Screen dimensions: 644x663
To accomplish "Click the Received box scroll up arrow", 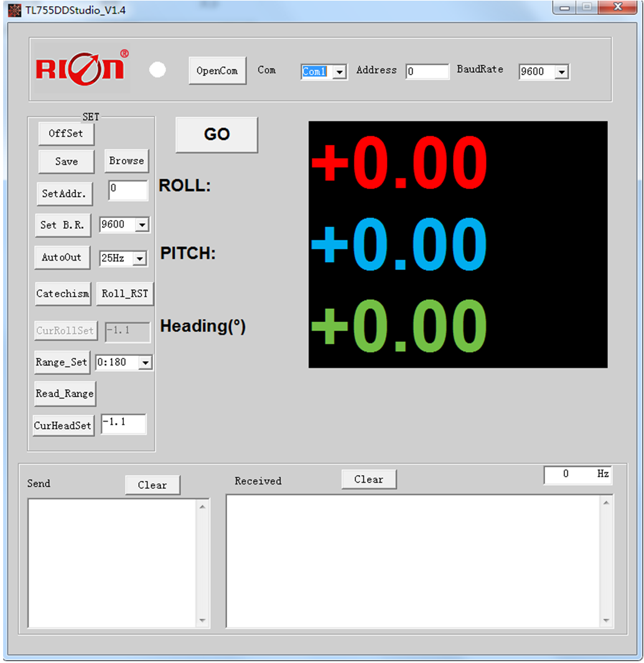I will pyautogui.click(x=606, y=503).
